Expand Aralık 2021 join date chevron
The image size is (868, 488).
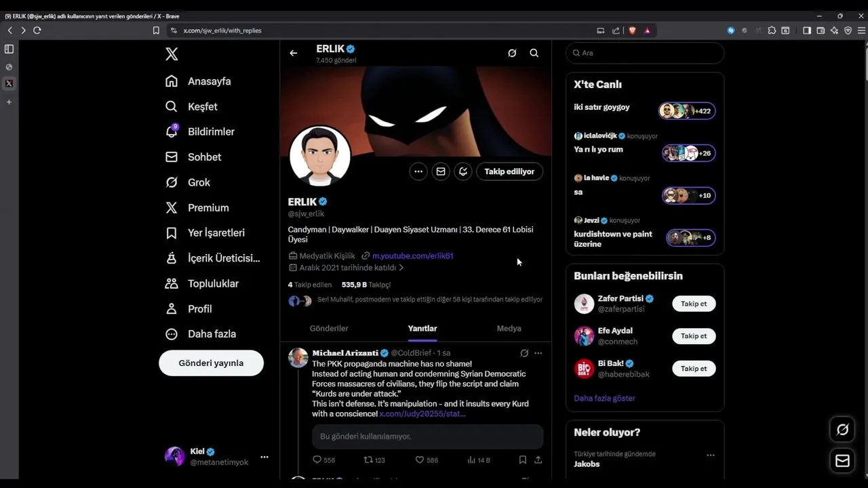coord(401,268)
